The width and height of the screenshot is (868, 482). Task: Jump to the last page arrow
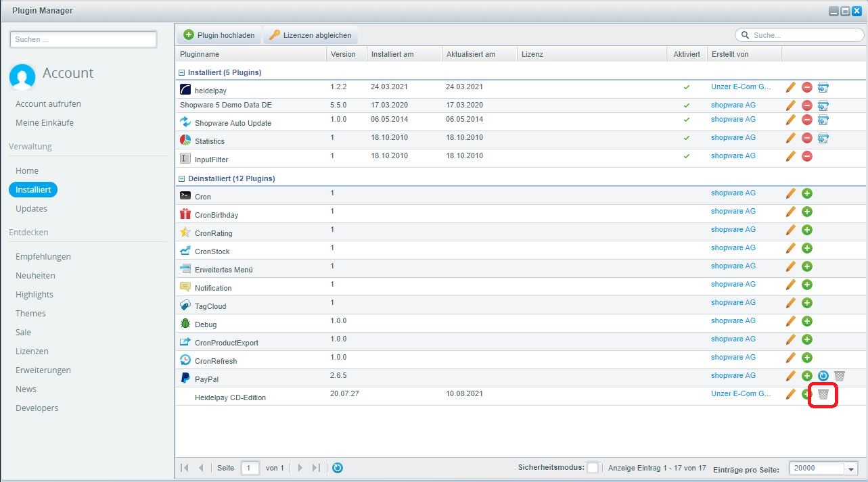pos(316,468)
